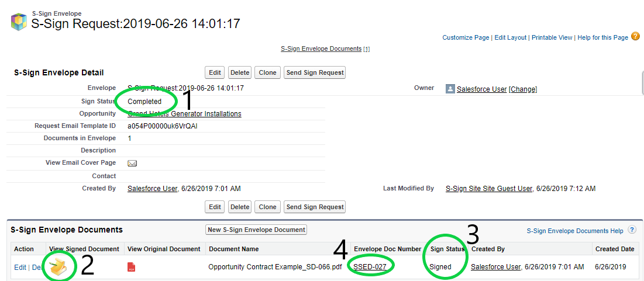Click the owner user avatar icon
The height and width of the screenshot is (281, 644).
pyautogui.click(x=450, y=89)
